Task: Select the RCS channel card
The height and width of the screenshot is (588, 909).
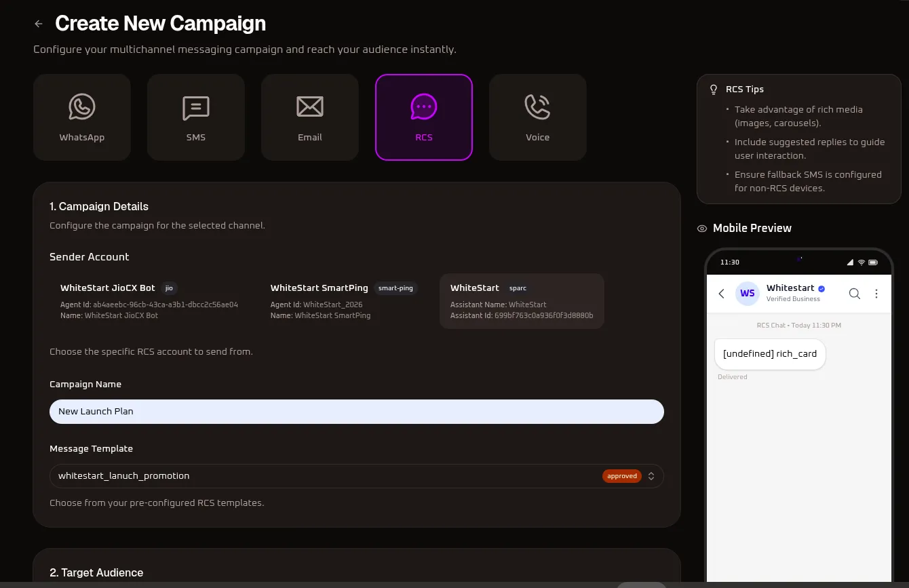Action: [424, 117]
